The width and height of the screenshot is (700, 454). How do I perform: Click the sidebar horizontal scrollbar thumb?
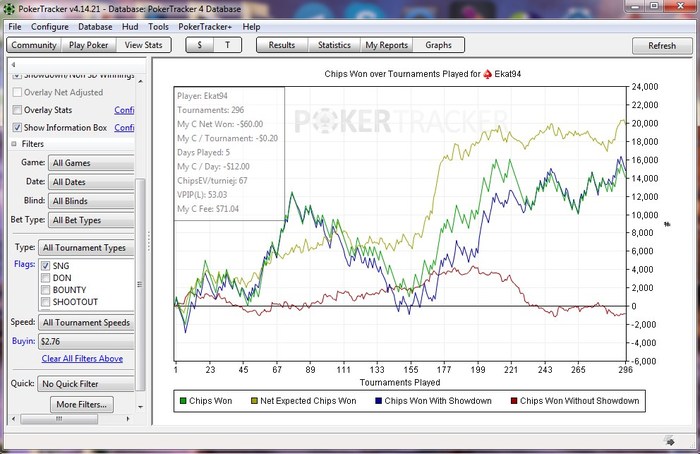[59, 419]
